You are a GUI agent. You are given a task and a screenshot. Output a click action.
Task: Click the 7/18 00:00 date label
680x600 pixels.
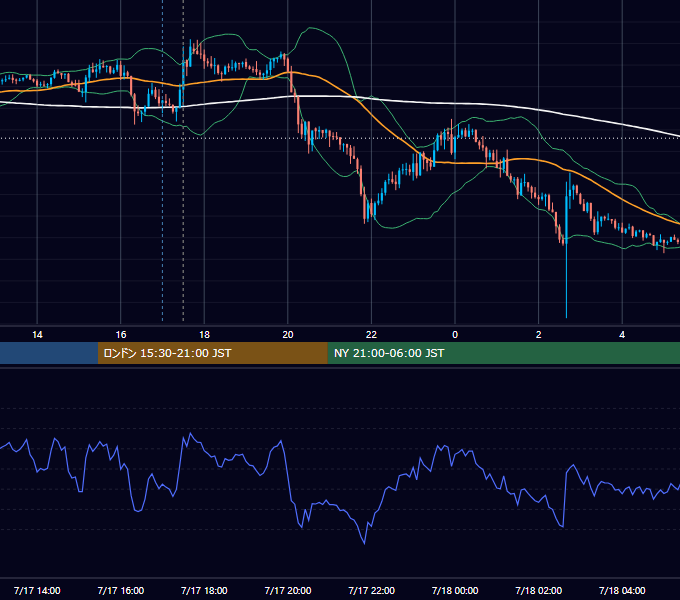(x=455, y=590)
